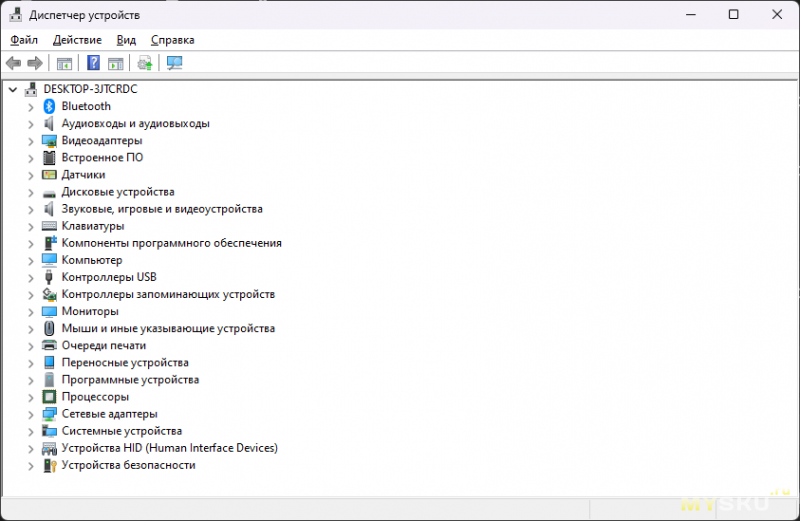Select the Клавиатуры row
The height and width of the screenshot is (521, 800).
click(93, 226)
